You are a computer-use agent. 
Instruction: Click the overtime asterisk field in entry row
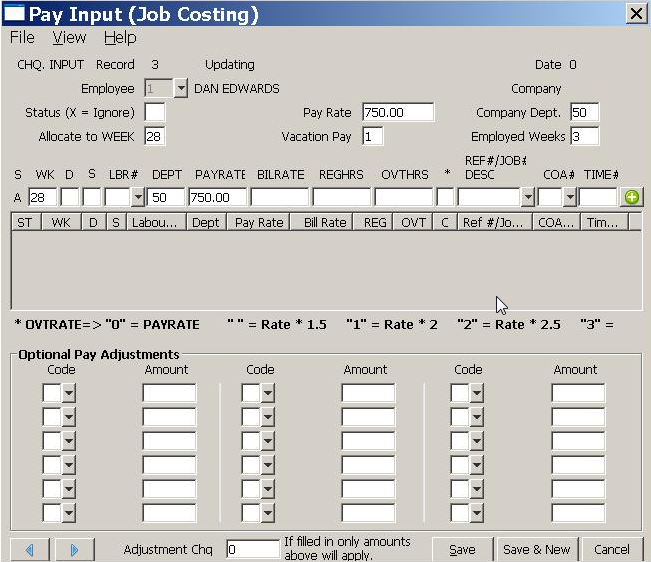click(445, 197)
